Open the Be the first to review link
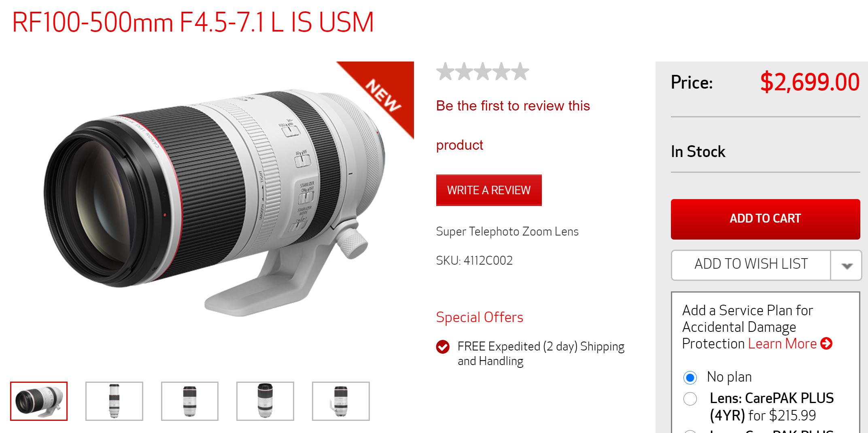Image resolution: width=868 pixels, height=433 pixels. (x=513, y=125)
